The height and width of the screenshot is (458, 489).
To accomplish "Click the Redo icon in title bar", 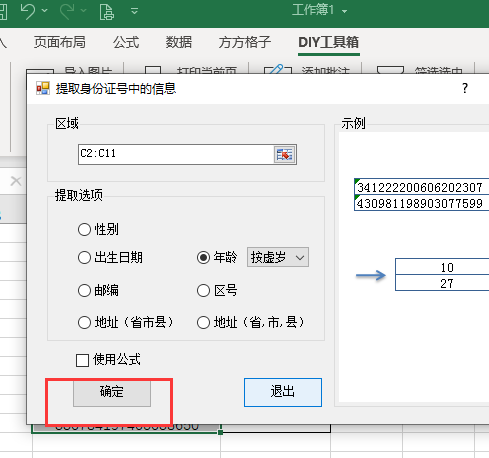I will (x=67, y=11).
